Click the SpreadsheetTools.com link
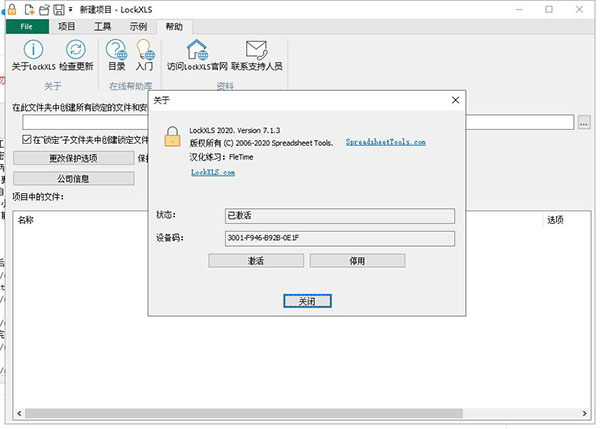The width and height of the screenshot is (600, 429). (385, 143)
